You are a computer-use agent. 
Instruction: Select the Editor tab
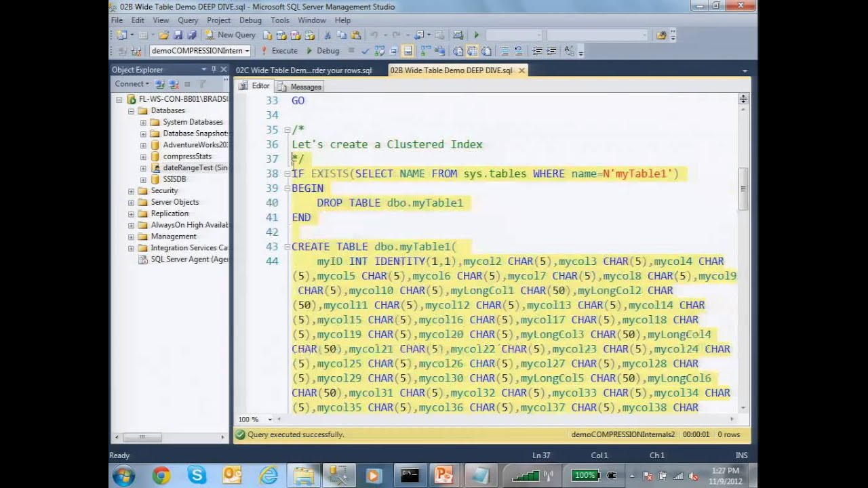(254, 86)
